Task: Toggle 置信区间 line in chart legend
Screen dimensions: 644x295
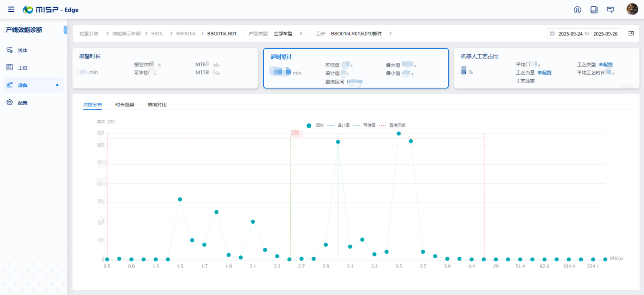Action: [x=392, y=126]
